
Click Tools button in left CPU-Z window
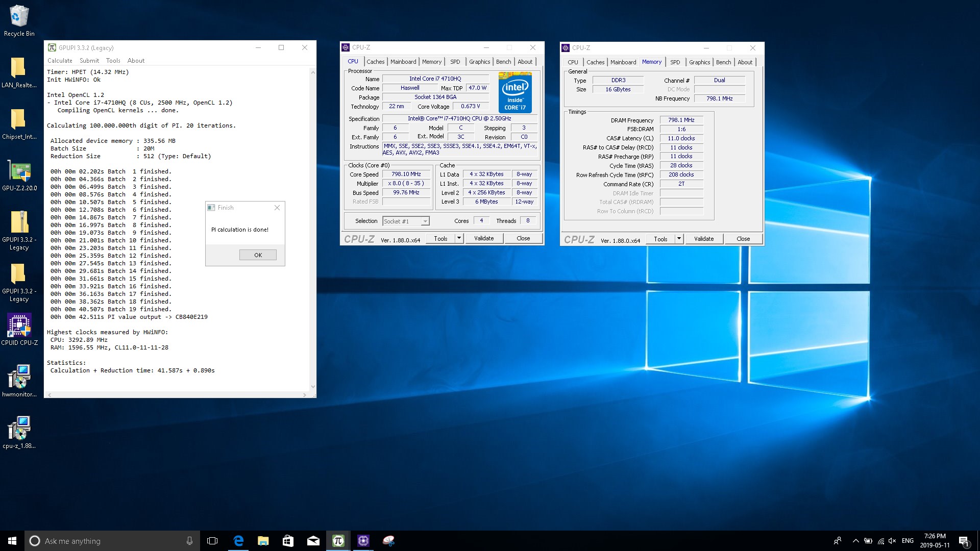[440, 238]
